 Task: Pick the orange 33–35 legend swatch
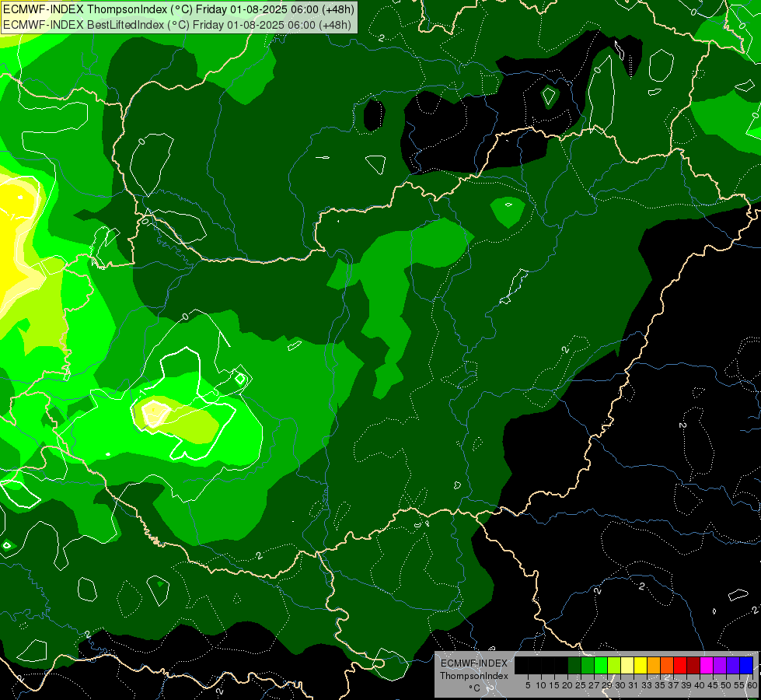click(654, 666)
